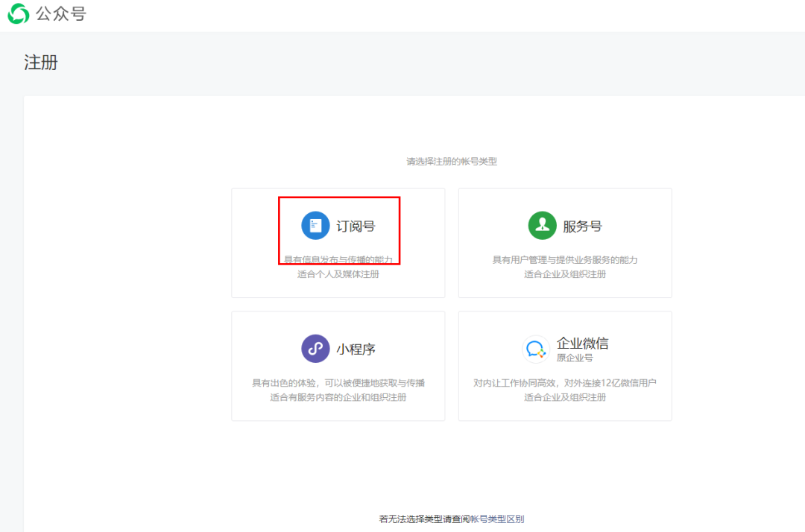The width and height of the screenshot is (805, 532).
Task: Click the 注册 page heading
Action: (x=40, y=63)
